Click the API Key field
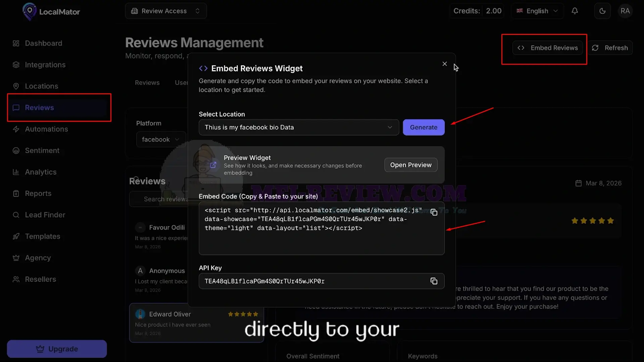This screenshot has height=362, width=644. [321, 281]
